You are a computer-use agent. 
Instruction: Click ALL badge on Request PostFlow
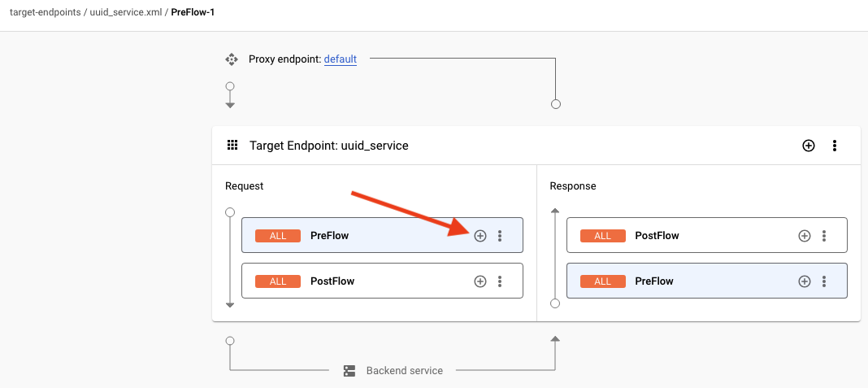click(x=278, y=281)
